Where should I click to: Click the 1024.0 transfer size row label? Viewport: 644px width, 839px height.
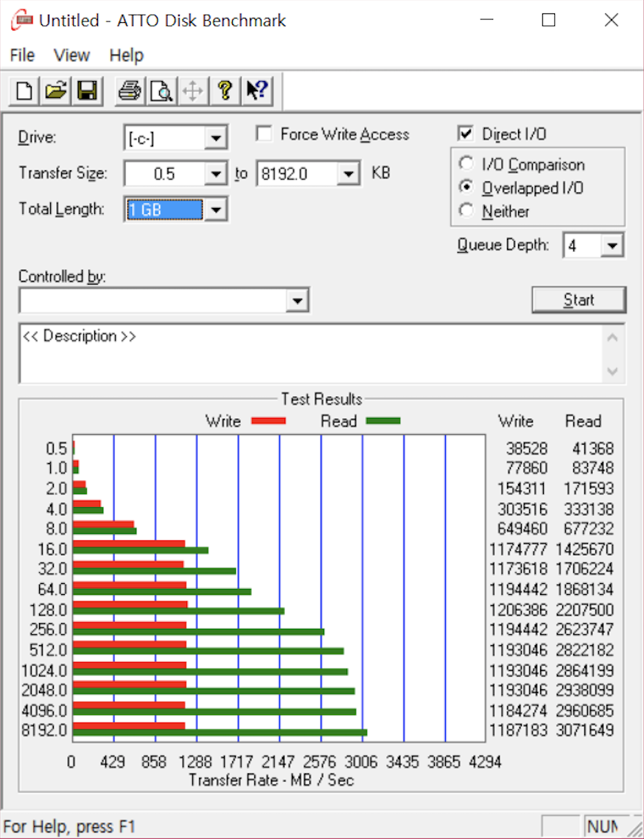tap(44, 670)
